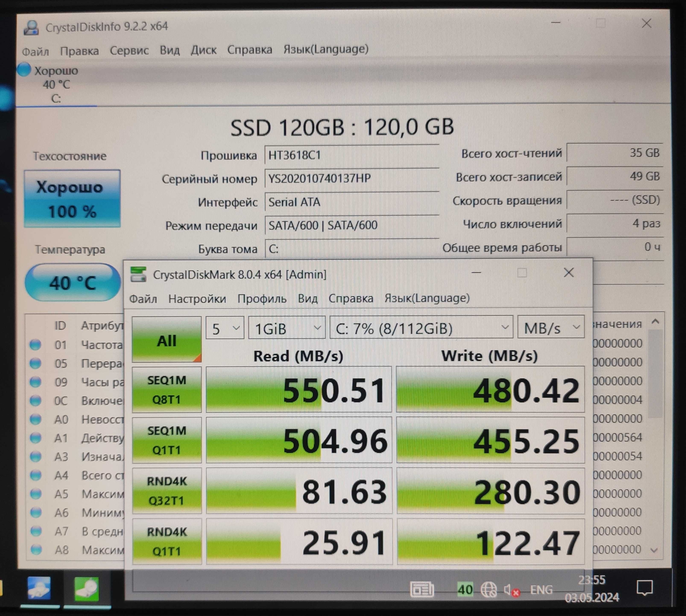Click the SEQ1M Q8T1 read result 550.51

[299, 390]
